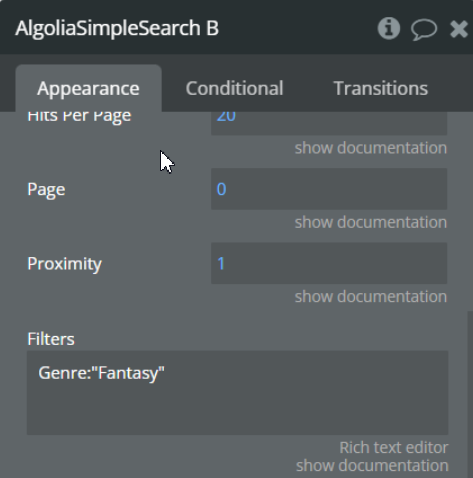Switch to the Appearance tab
This screenshot has height=478, width=473.
pyautogui.click(x=88, y=88)
